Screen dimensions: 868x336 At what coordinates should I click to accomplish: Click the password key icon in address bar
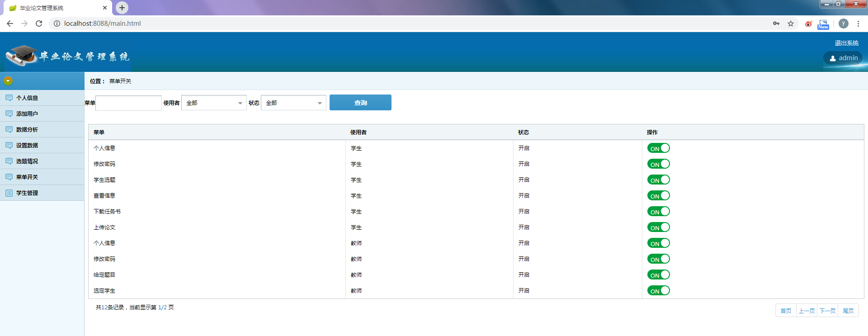[776, 24]
